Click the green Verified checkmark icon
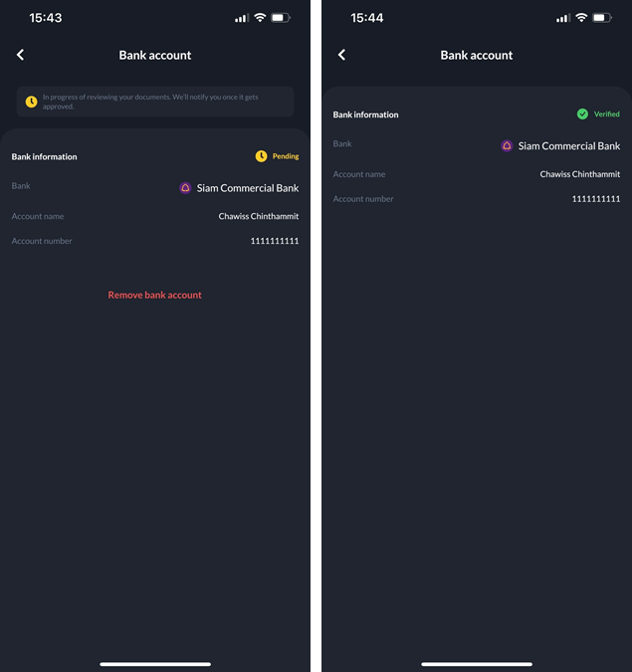 click(x=582, y=114)
